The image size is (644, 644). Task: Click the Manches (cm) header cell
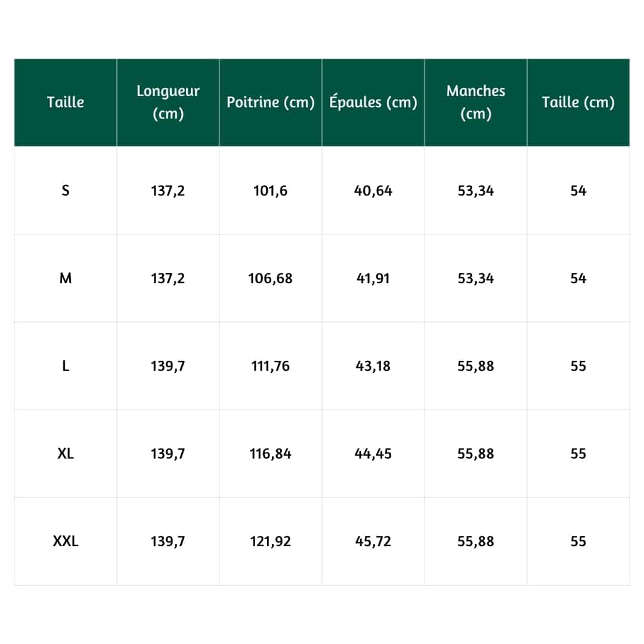tap(476, 103)
